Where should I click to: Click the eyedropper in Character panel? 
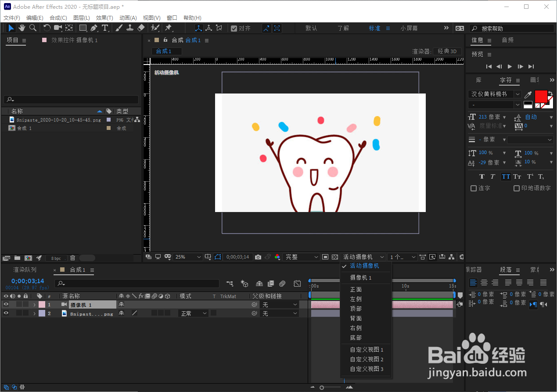click(528, 94)
